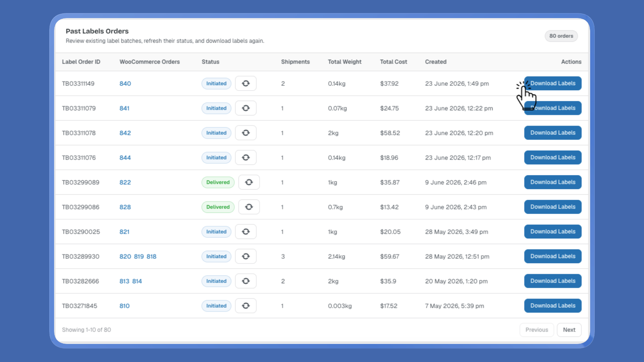The image size is (644, 362).
Task: Click the 80 orders badge
Action: point(561,36)
